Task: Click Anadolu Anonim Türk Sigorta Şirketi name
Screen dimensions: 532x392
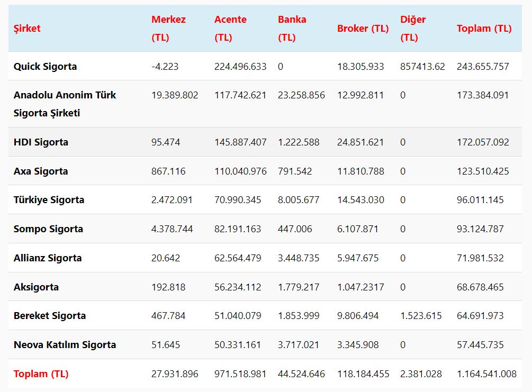Action: click(65, 104)
